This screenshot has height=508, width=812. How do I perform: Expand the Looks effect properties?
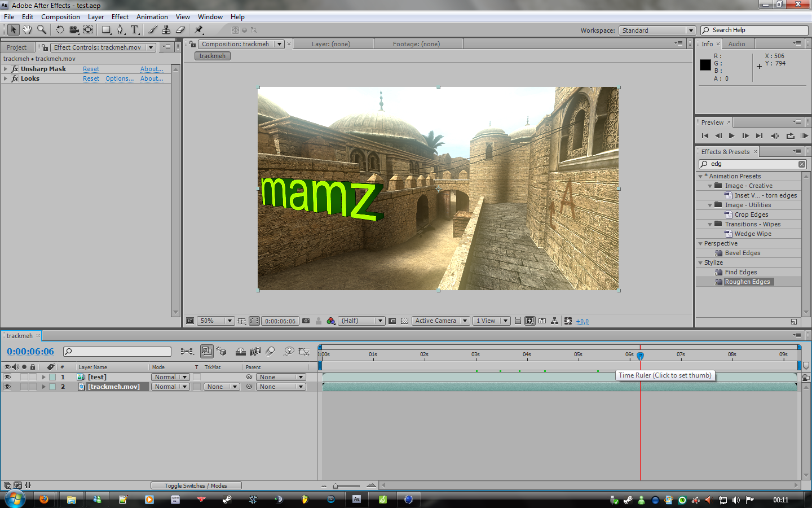[x=6, y=78]
